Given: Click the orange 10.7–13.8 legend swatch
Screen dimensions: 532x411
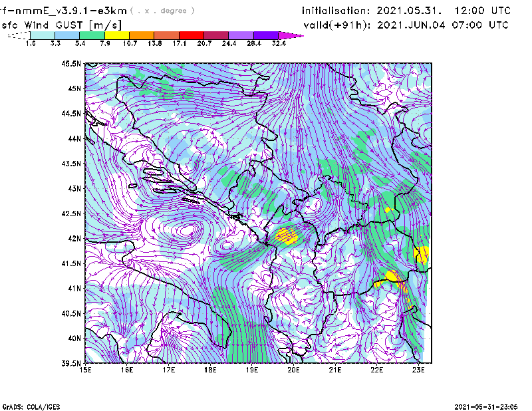Looking at the screenshot, I should point(142,35).
